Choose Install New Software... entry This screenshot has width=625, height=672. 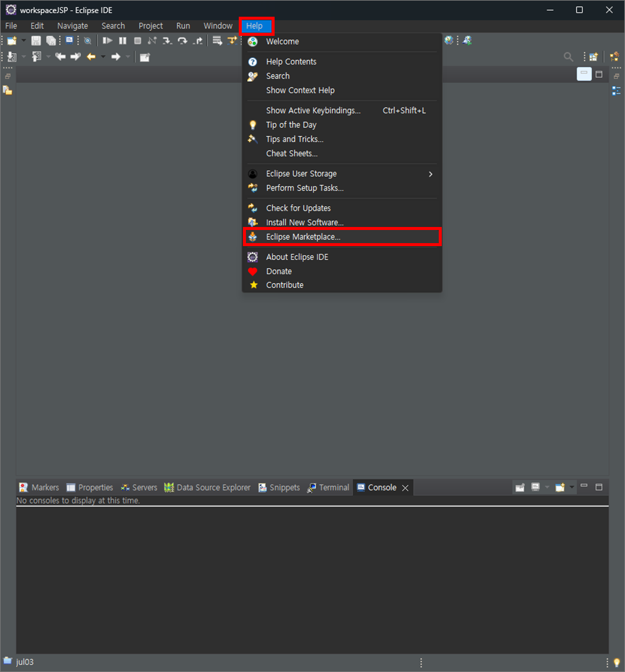tap(342, 222)
